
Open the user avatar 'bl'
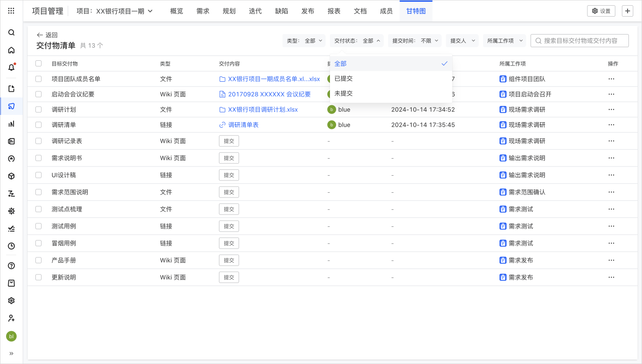pyautogui.click(x=11, y=336)
